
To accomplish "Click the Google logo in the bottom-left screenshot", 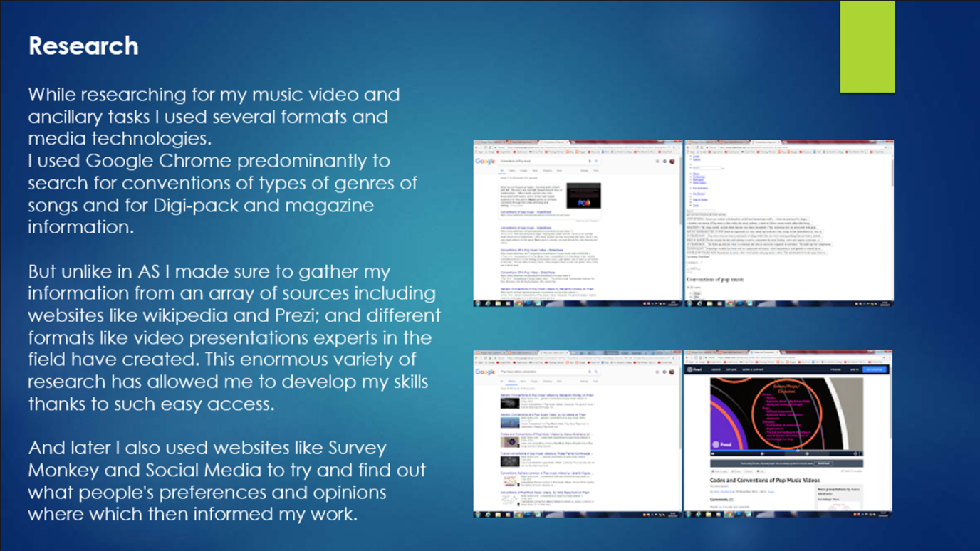I will coord(485,371).
